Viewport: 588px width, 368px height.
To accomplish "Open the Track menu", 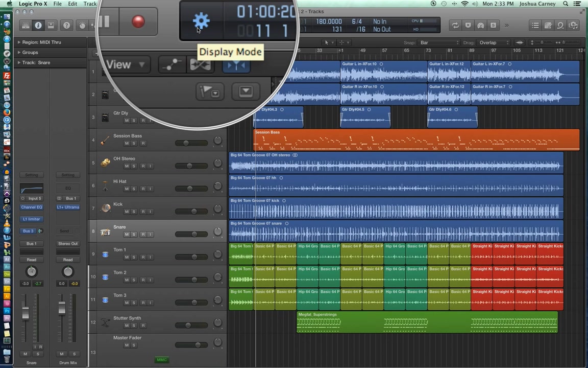I will 90,4.
